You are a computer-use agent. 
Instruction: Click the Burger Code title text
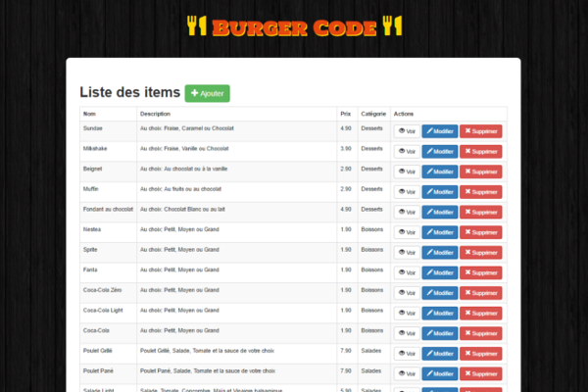[x=294, y=26]
